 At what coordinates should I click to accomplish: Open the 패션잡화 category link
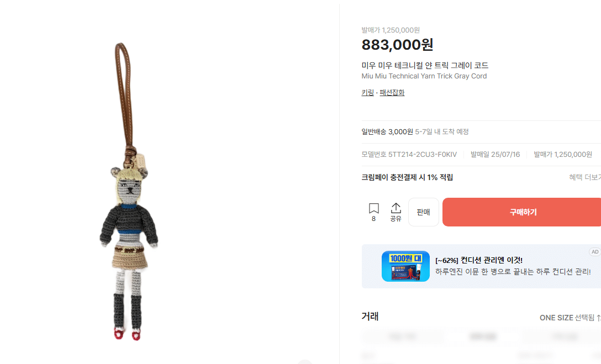coord(392,92)
